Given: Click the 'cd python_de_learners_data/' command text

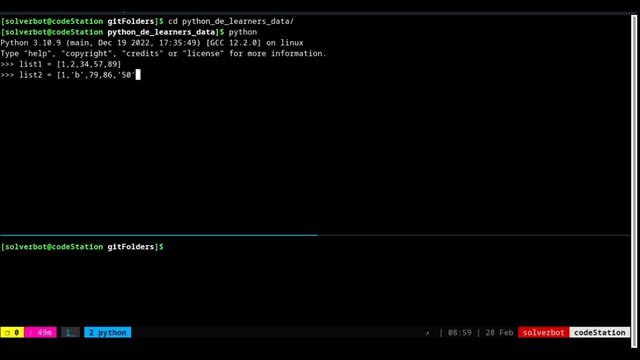Looking at the screenshot, I should (231, 21).
